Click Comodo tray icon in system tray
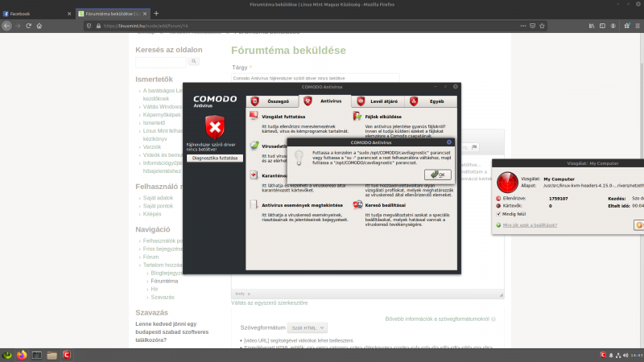This screenshot has height=362, width=644. point(602,355)
